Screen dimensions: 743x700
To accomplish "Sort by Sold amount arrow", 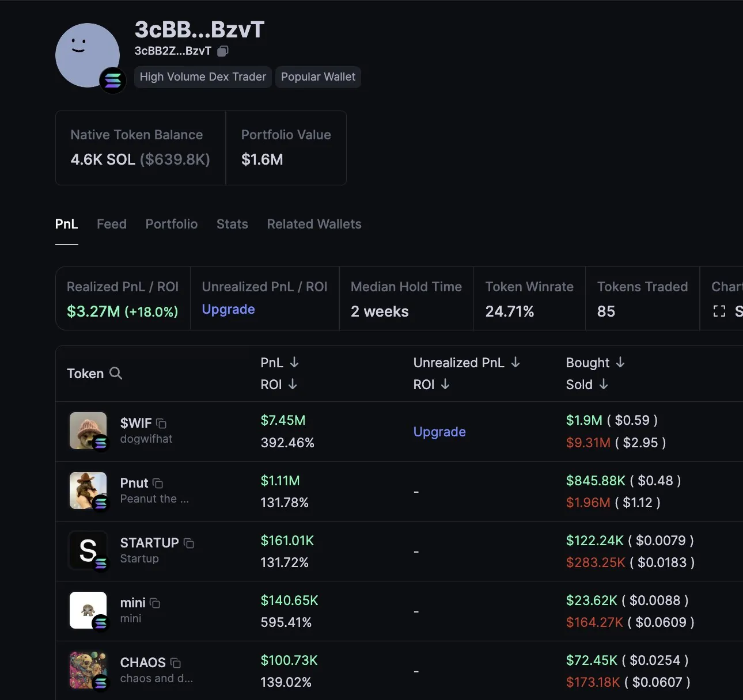I will [604, 384].
